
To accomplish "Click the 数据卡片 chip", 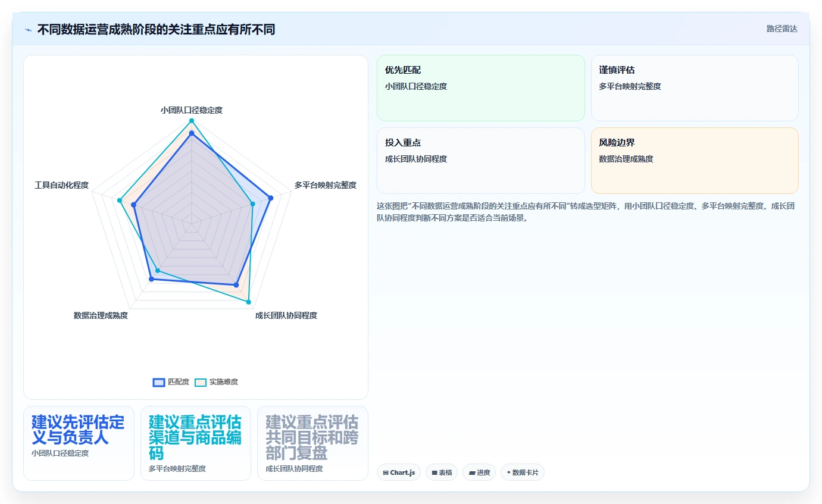I will (523, 472).
